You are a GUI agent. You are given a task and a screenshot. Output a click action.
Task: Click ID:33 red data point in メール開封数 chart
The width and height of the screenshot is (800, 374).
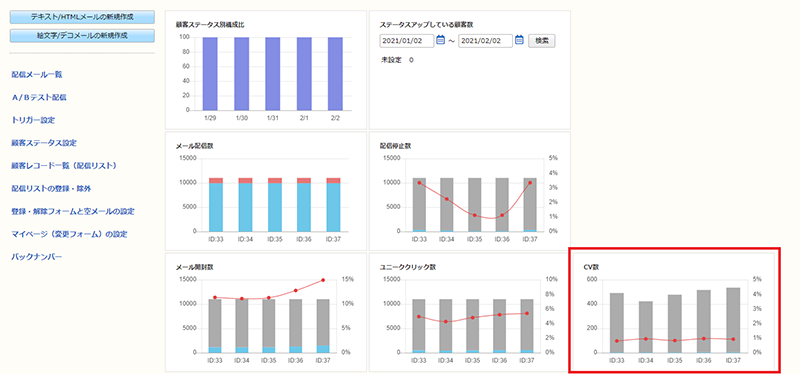(215, 297)
